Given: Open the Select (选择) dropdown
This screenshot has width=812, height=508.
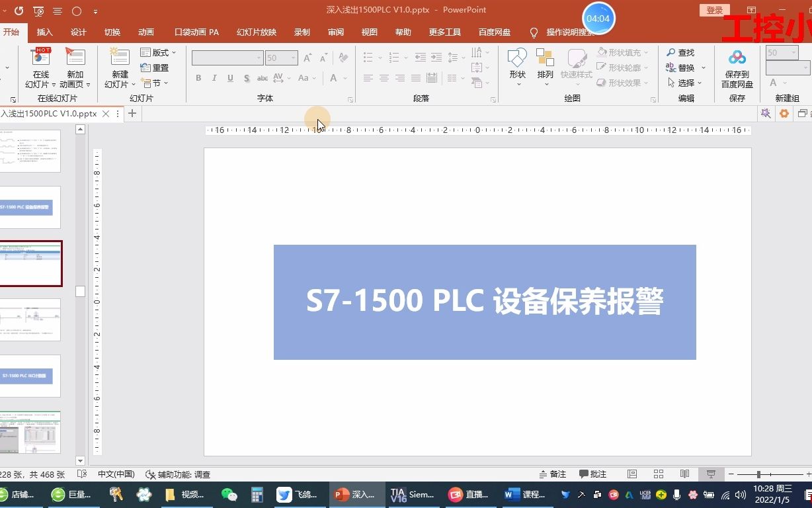Looking at the screenshot, I should pyautogui.click(x=686, y=82).
